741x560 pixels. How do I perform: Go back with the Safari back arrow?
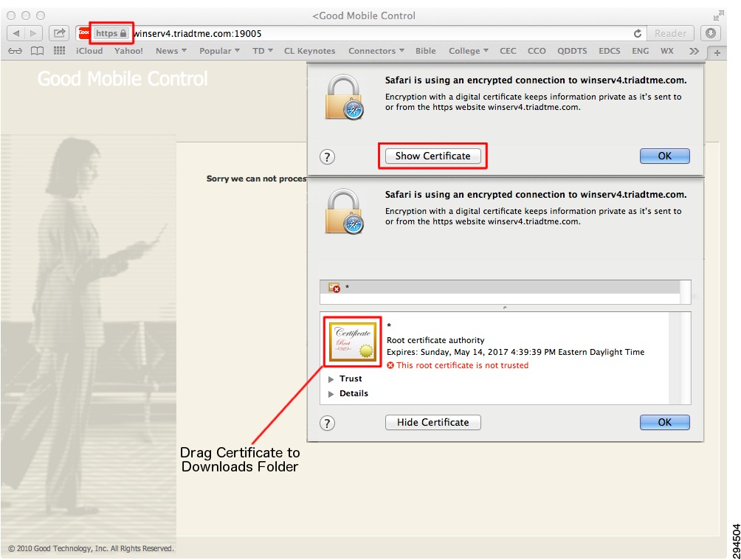point(16,33)
